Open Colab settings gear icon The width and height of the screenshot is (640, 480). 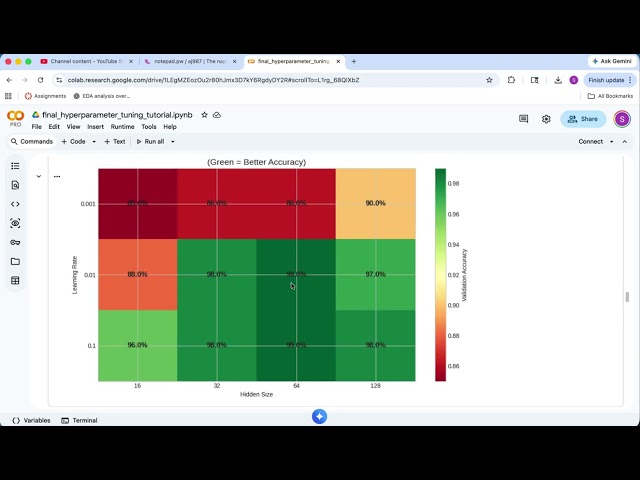click(x=546, y=119)
